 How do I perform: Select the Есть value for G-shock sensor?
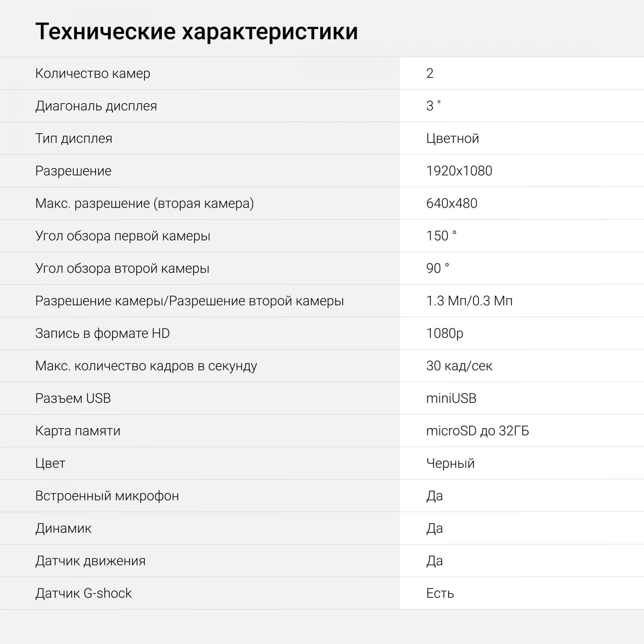[440, 593]
